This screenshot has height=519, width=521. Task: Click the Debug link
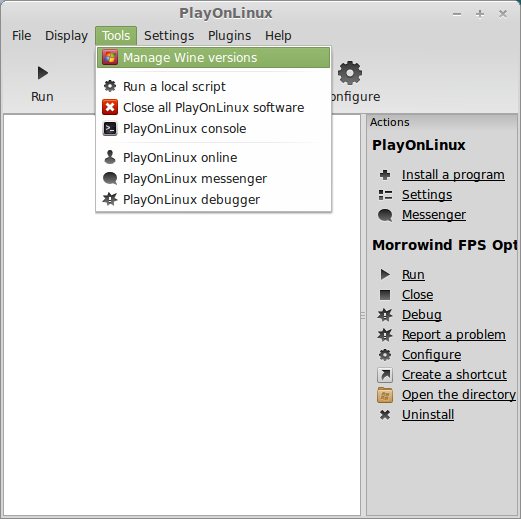coord(422,315)
